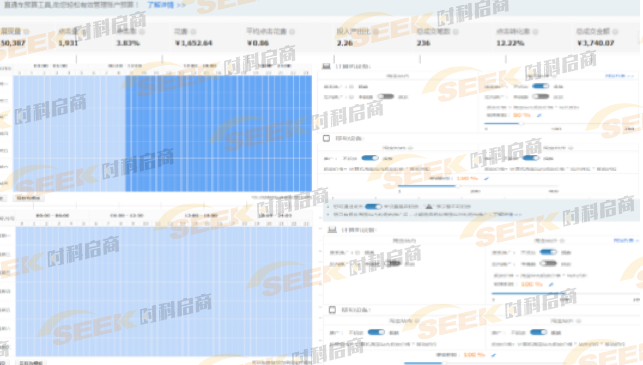Expand the blue link at upper panel's right

click(x=619, y=76)
